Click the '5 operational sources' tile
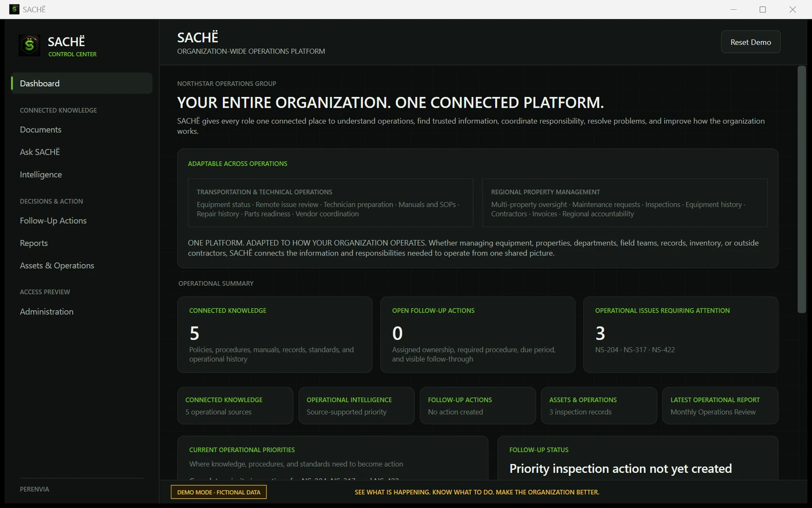The height and width of the screenshot is (508, 812). pos(235,405)
